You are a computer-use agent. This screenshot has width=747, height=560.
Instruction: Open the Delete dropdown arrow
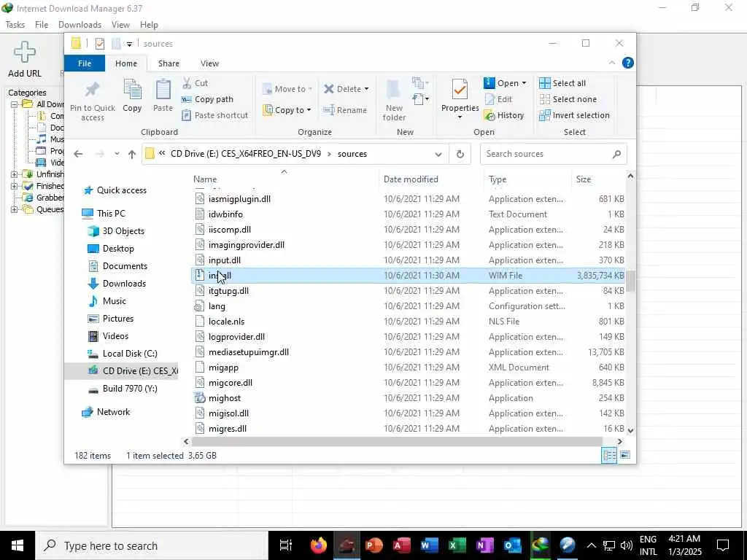tap(366, 89)
